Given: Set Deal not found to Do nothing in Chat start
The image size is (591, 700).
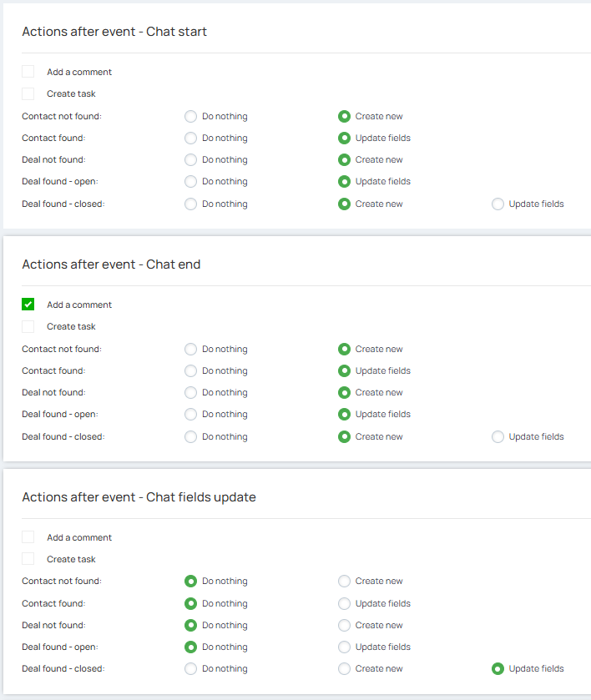Looking at the screenshot, I should pyautogui.click(x=190, y=159).
